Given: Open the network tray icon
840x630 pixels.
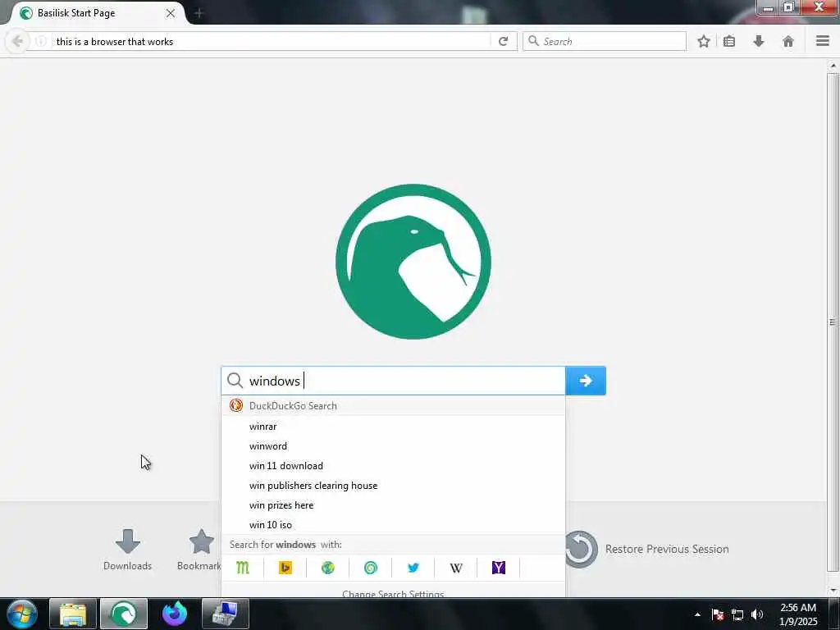Looking at the screenshot, I should point(737,614).
